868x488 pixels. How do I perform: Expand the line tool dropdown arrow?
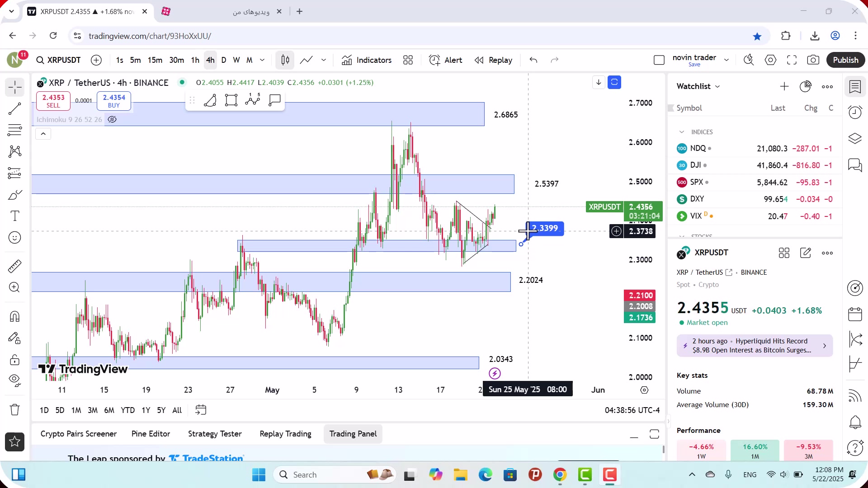[324, 60]
